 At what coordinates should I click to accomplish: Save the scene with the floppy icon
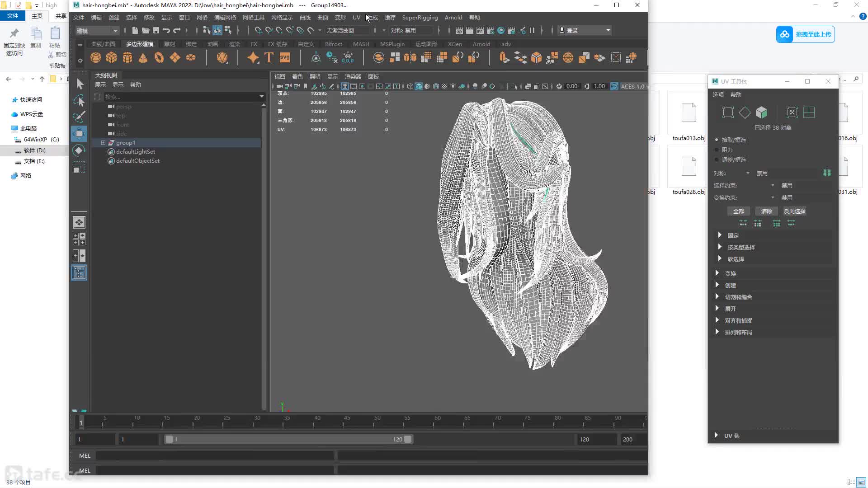point(156,30)
